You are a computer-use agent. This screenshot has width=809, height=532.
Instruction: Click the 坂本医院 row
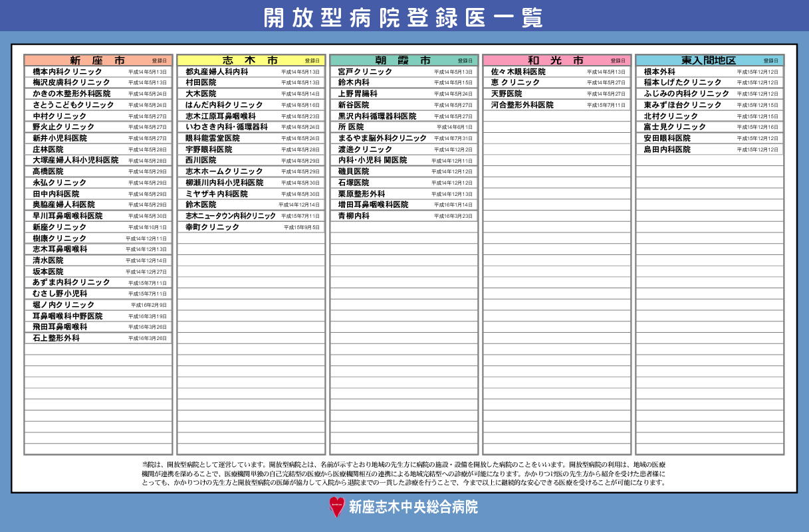click(98, 272)
